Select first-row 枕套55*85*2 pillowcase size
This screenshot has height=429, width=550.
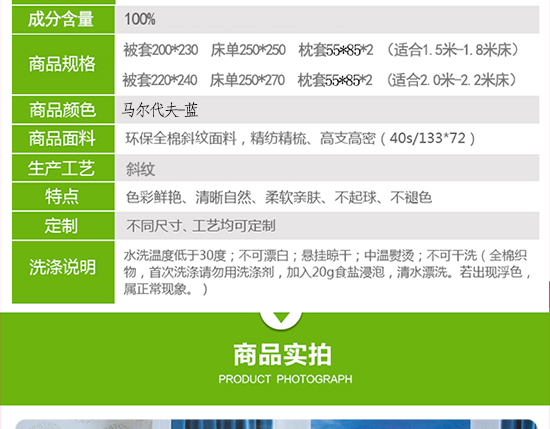[x=336, y=50]
